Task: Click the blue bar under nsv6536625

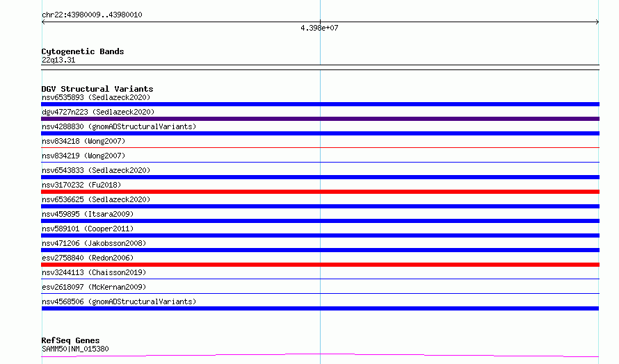Action: 320,206
